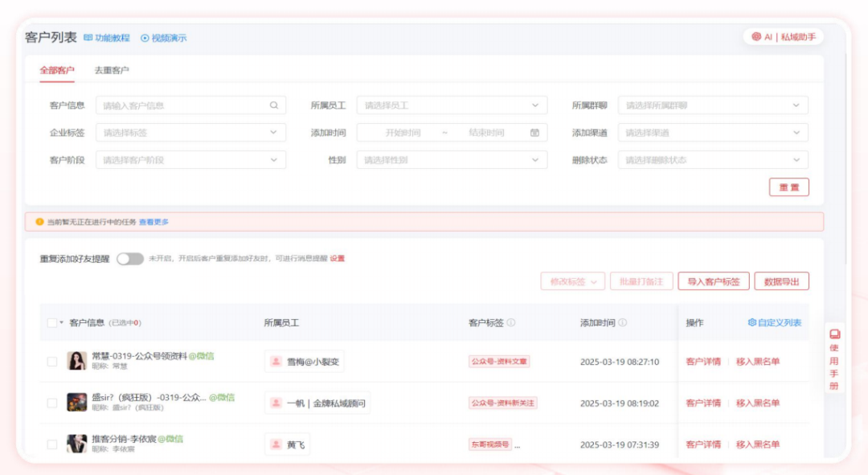Toggle the 重复添加好友提醒 switch
Viewport: 868px width, 475px height.
pyautogui.click(x=129, y=259)
